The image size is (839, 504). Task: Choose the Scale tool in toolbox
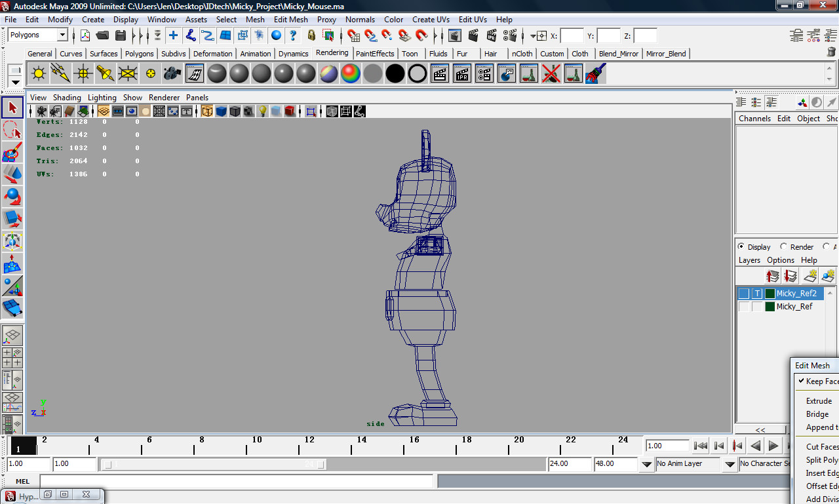tap(12, 219)
